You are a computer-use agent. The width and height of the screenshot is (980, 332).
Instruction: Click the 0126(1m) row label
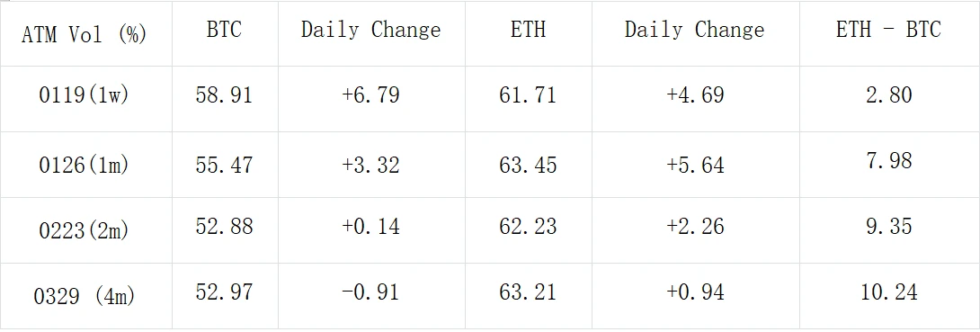85,165
